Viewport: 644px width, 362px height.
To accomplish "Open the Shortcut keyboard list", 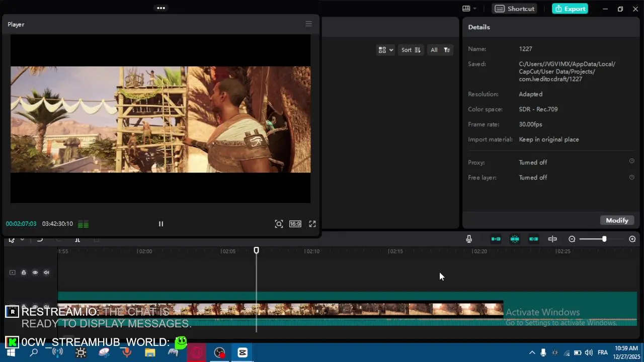I will pyautogui.click(x=514, y=9).
